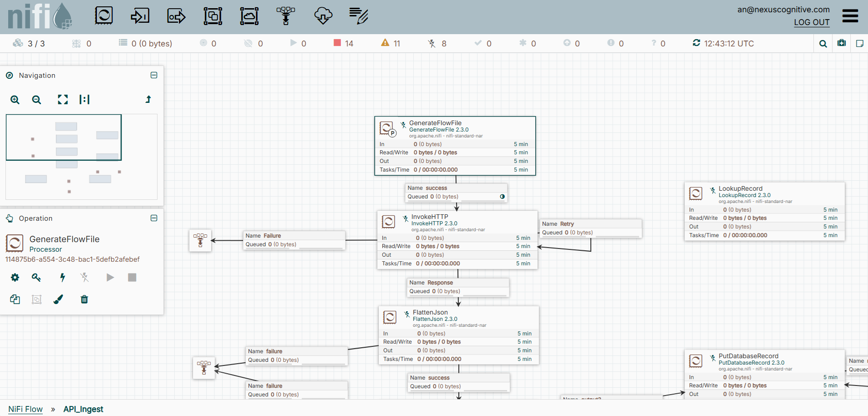The image size is (868, 416).
Task: Stop the processor with the stop square
Action: (x=132, y=277)
